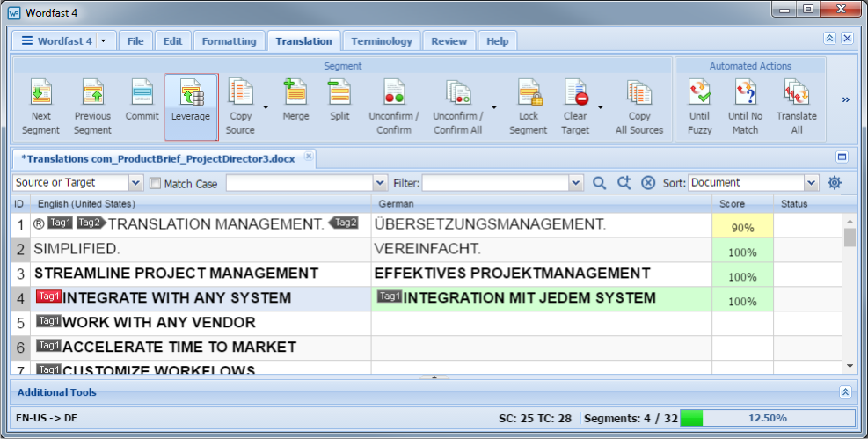Select ACCELERATE TIME TO MARKET segment

[x=179, y=348]
